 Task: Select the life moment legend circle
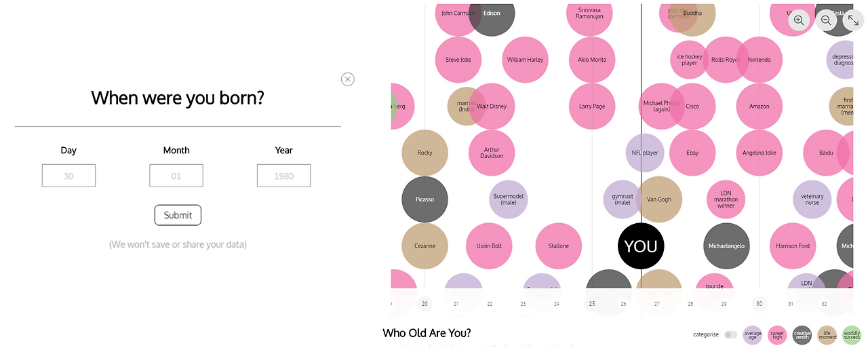pos(827,334)
